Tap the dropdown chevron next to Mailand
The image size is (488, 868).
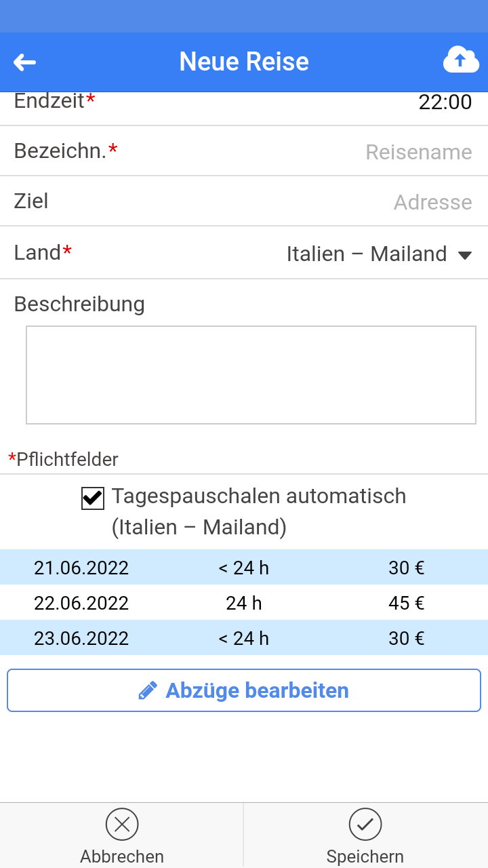(466, 256)
